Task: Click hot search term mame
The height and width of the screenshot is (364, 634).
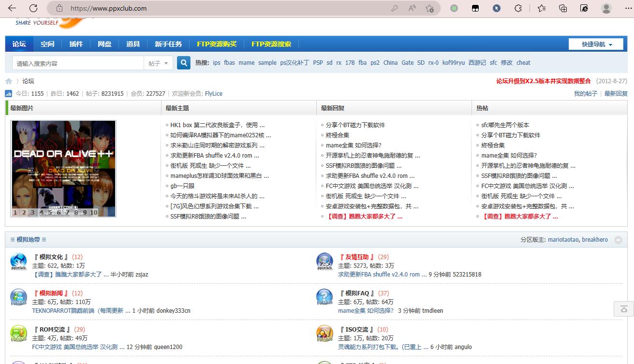Action: pyautogui.click(x=246, y=63)
